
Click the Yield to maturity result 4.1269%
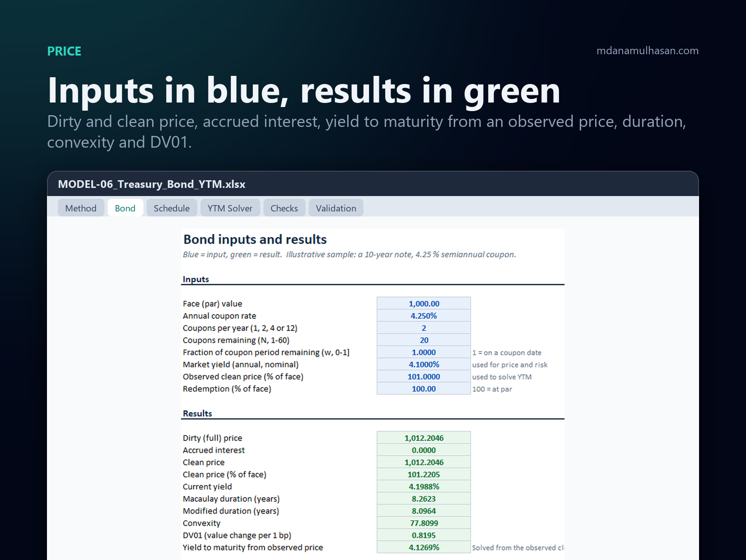coord(424,547)
